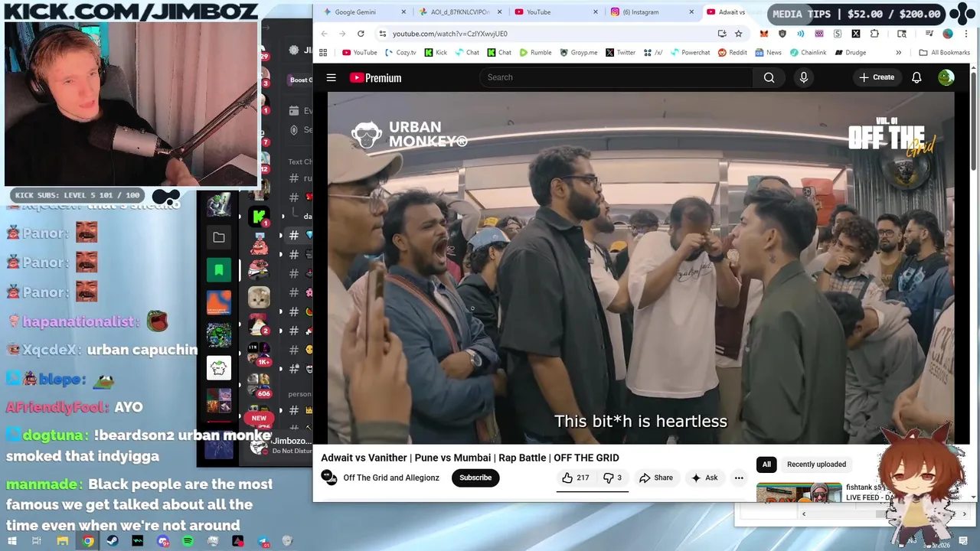Open Off The Grid and Allegionz channel
This screenshot has width=980, height=551.
(x=391, y=478)
